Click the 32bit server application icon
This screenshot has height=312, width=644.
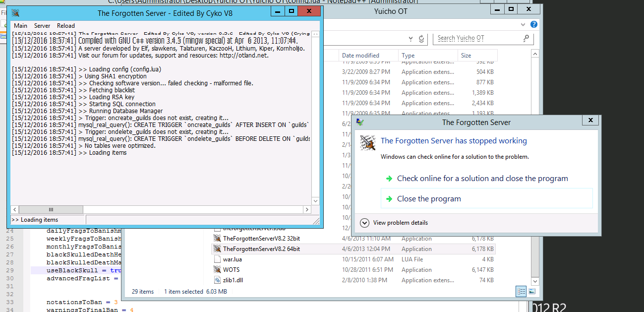click(x=217, y=239)
